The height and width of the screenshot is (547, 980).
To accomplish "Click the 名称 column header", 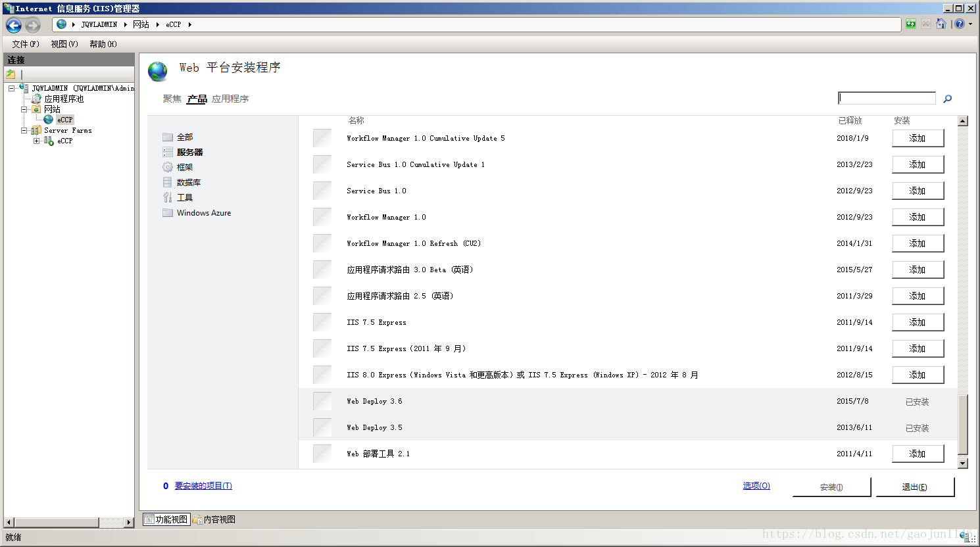I will click(x=356, y=120).
